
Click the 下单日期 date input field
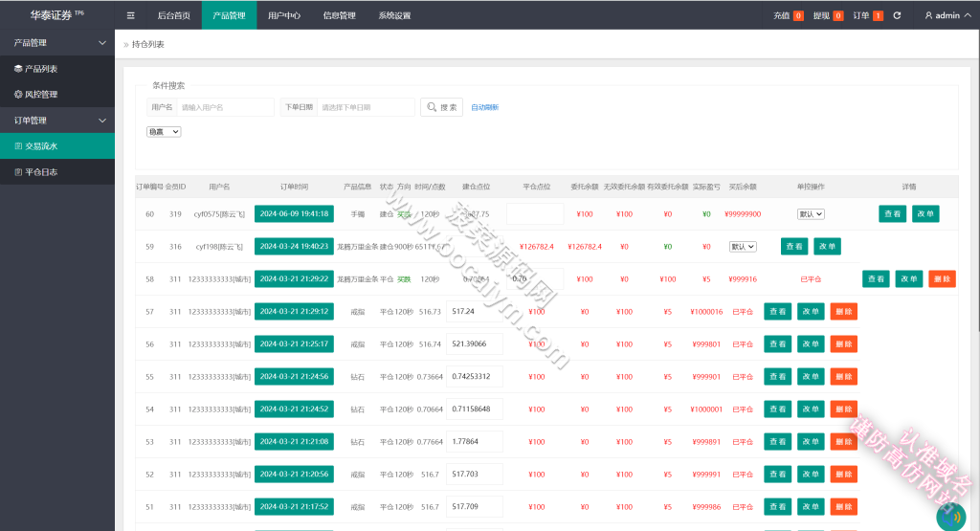point(366,107)
